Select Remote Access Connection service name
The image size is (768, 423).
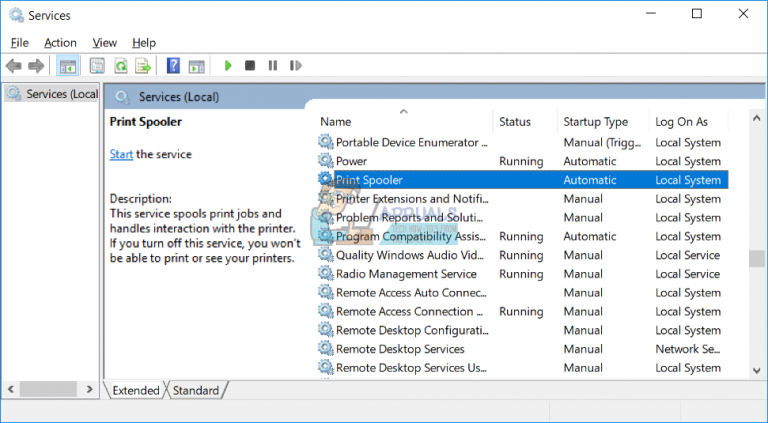409,311
